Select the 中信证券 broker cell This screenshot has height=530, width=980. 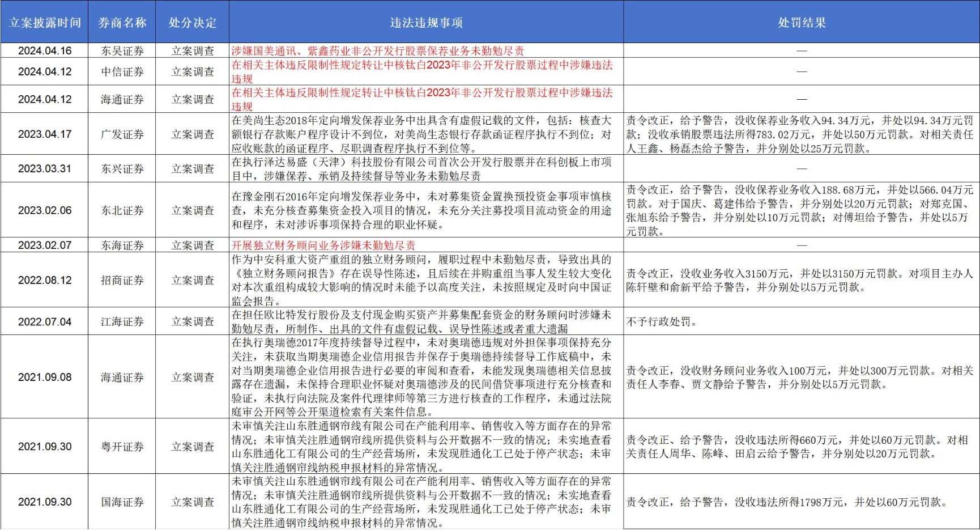coord(122,71)
